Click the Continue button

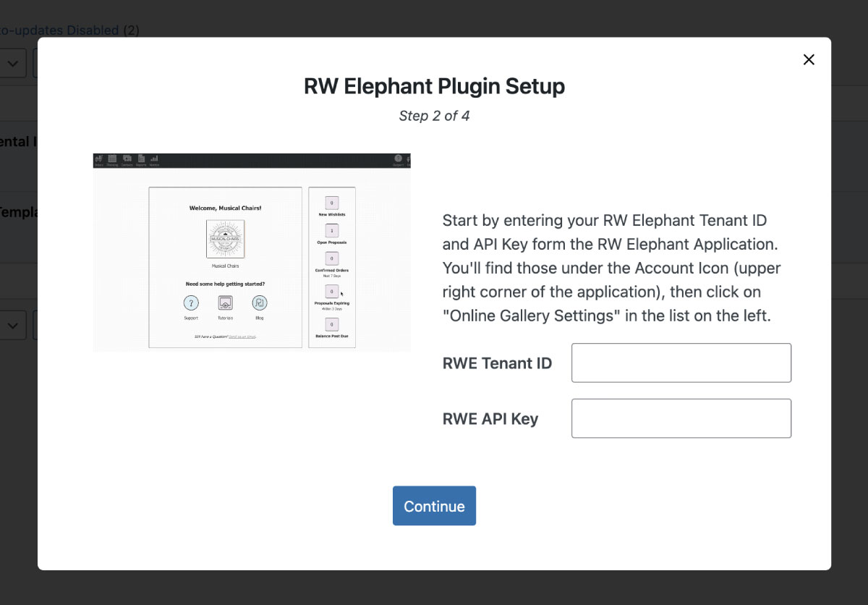tap(434, 506)
